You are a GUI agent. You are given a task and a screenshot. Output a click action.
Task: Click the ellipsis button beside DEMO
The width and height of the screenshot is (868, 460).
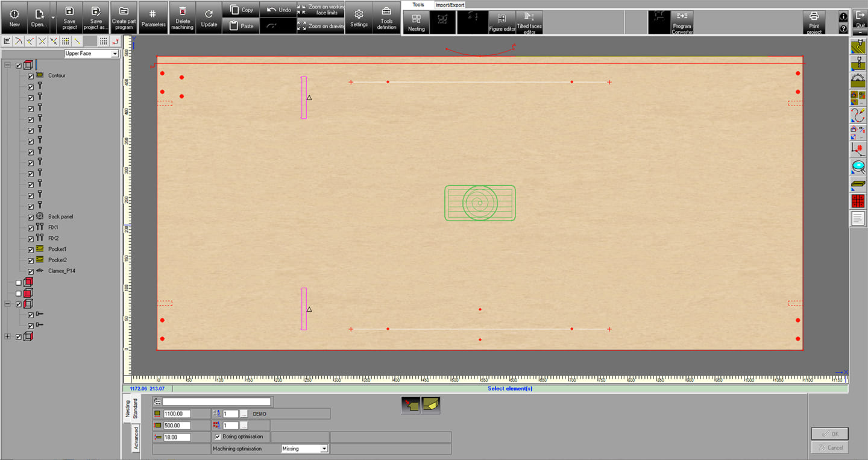coord(244,414)
